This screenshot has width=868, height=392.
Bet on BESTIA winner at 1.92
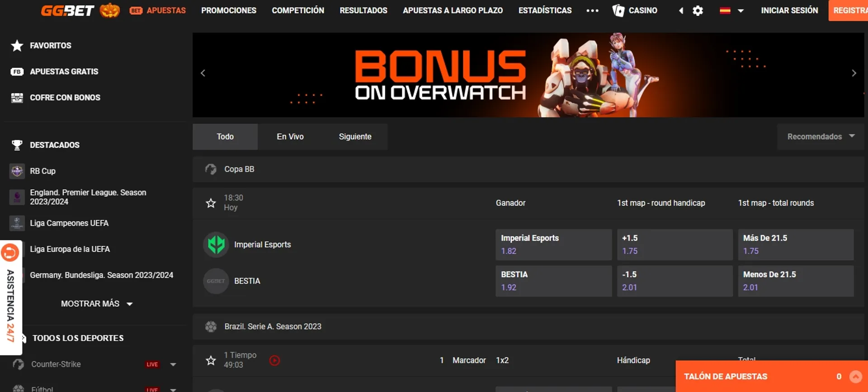click(x=553, y=281)
